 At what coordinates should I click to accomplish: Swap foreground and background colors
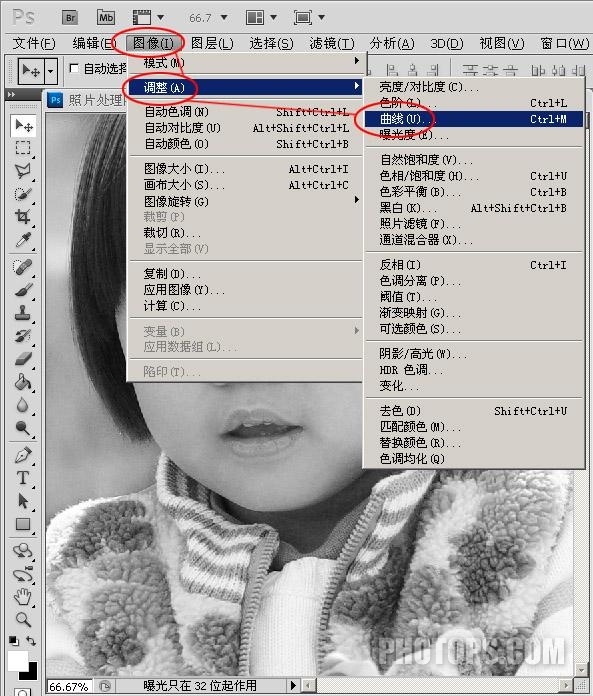pos(31,641)
